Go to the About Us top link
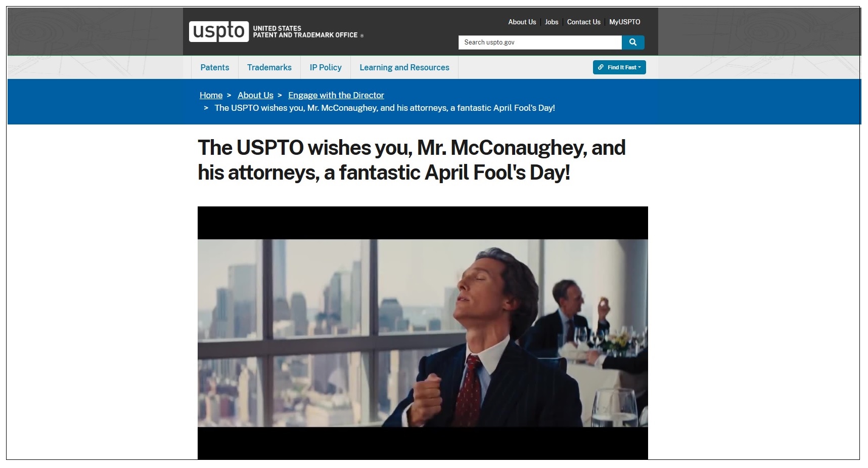Screen dimensions: 868x468 (522, 22)
